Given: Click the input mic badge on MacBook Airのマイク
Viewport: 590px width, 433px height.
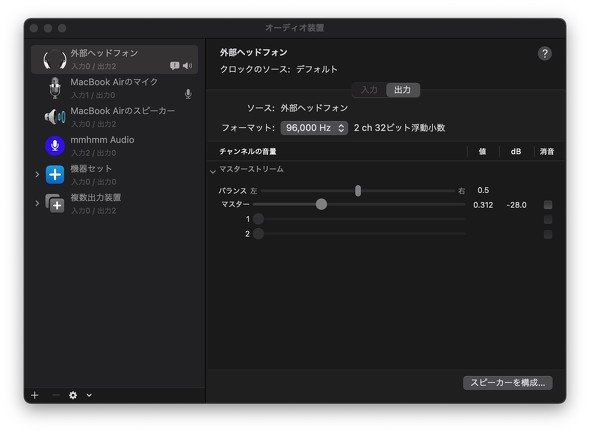Looking at the screenshot, I should tap(188, 94).
